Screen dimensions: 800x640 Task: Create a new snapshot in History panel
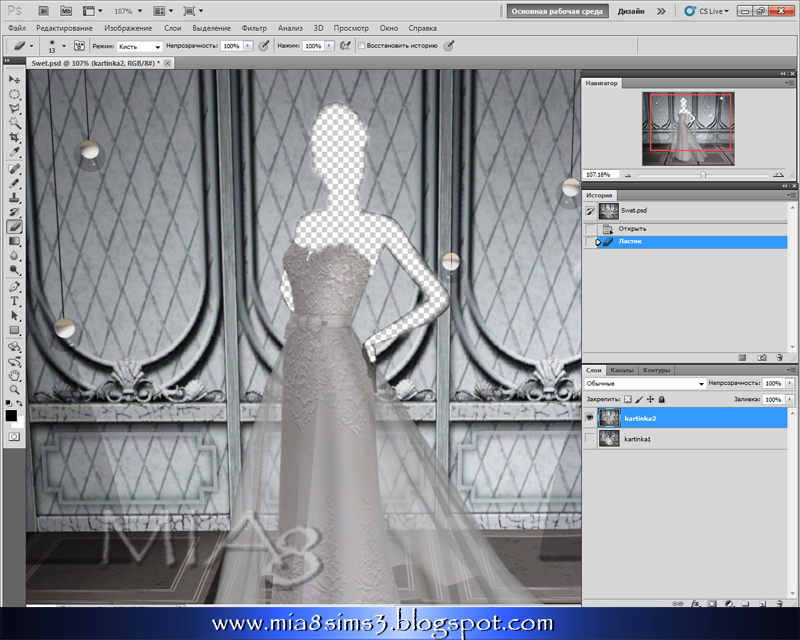tap(762, 358)
